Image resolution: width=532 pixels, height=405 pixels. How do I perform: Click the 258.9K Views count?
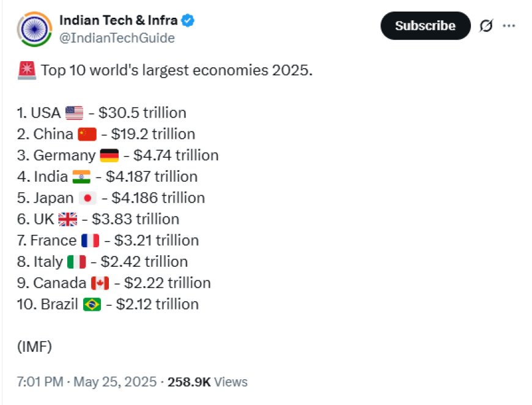208,382
